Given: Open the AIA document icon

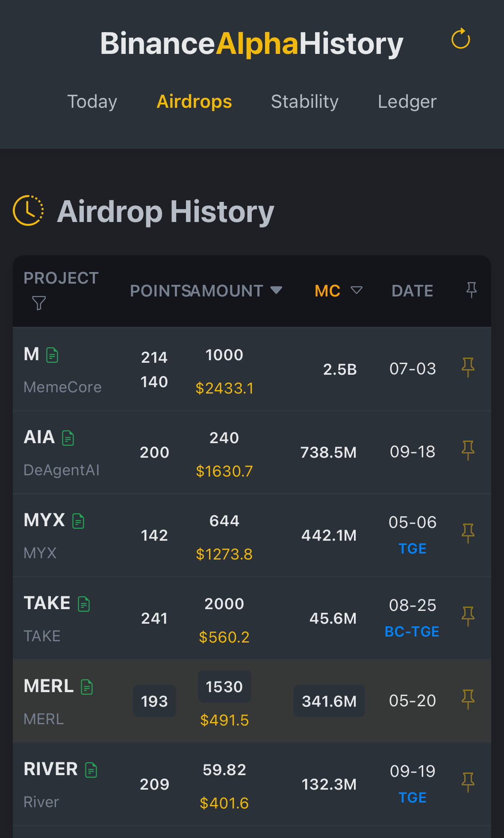Looking at the screenshot, I should point(68,438).
